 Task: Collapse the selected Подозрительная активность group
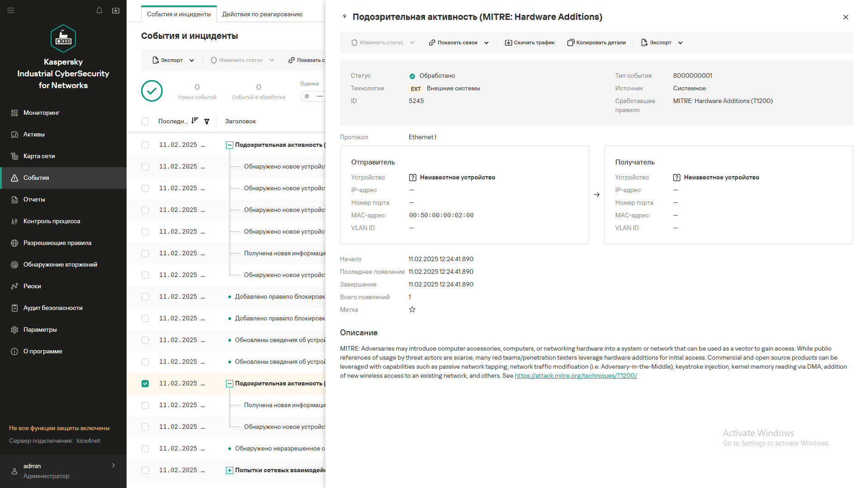coord(230,384)
